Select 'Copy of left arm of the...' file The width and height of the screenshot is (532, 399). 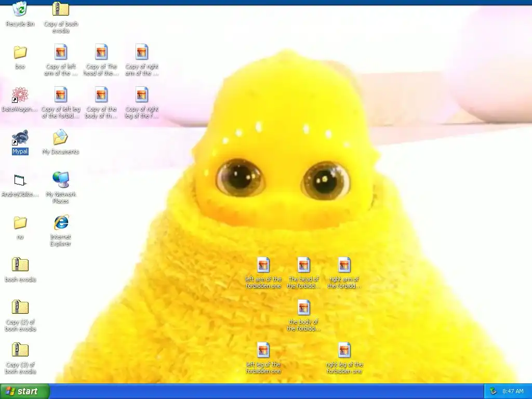point(61,52)
